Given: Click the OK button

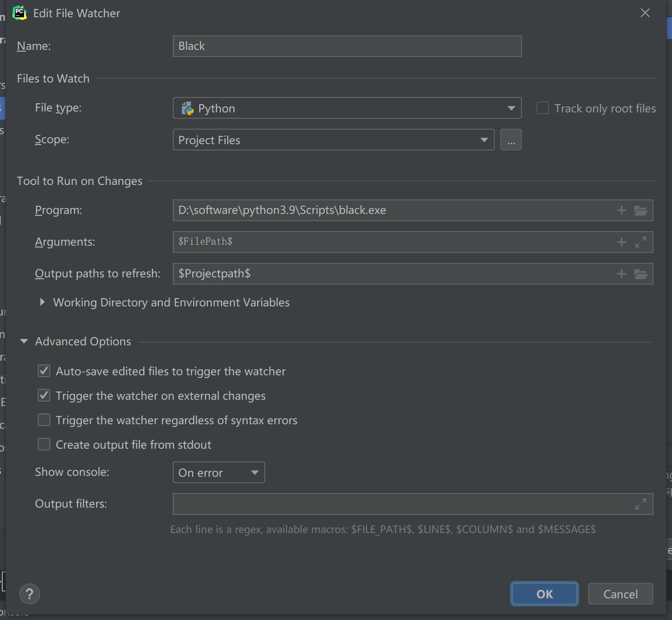Looking at the screenshot, I should coord(544,594).
